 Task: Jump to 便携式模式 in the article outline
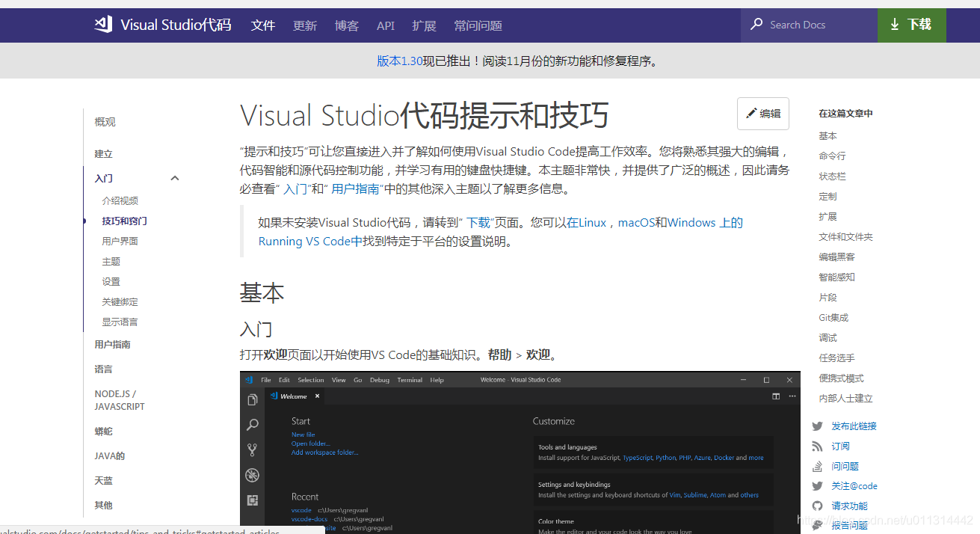(x=841, y=378)
